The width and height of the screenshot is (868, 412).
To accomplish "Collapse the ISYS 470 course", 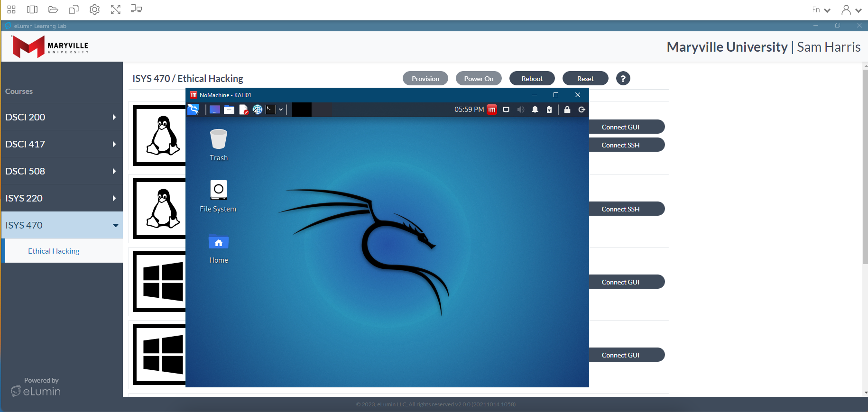I will click(x=61, y=225).
